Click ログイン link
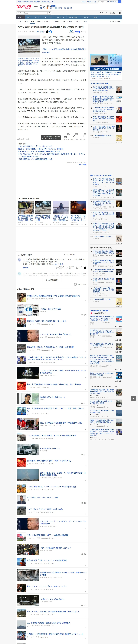 42,8
